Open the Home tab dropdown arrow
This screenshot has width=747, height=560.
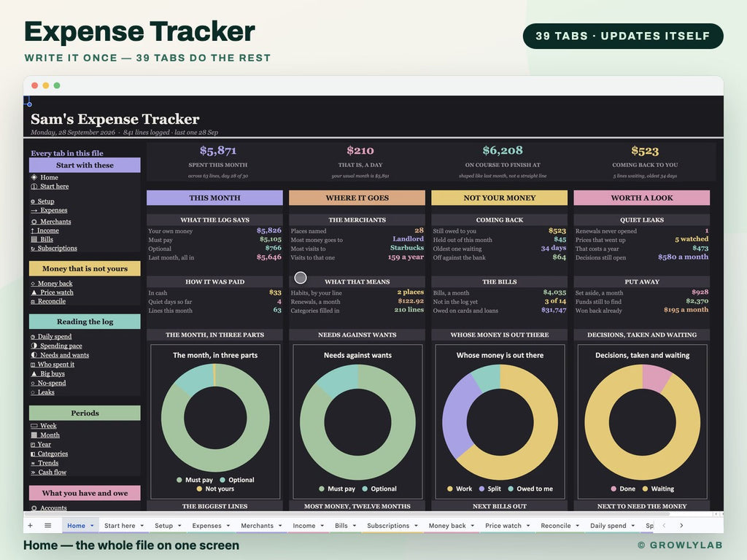92,526
